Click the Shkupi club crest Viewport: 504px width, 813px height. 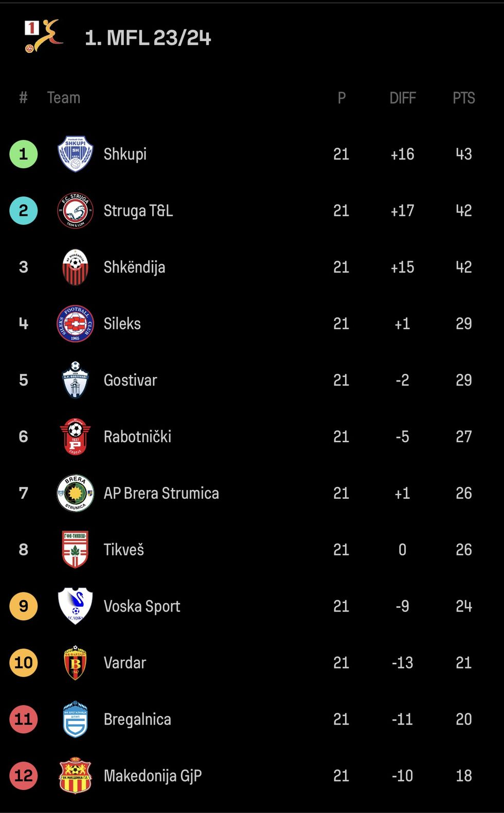(75, 154)
